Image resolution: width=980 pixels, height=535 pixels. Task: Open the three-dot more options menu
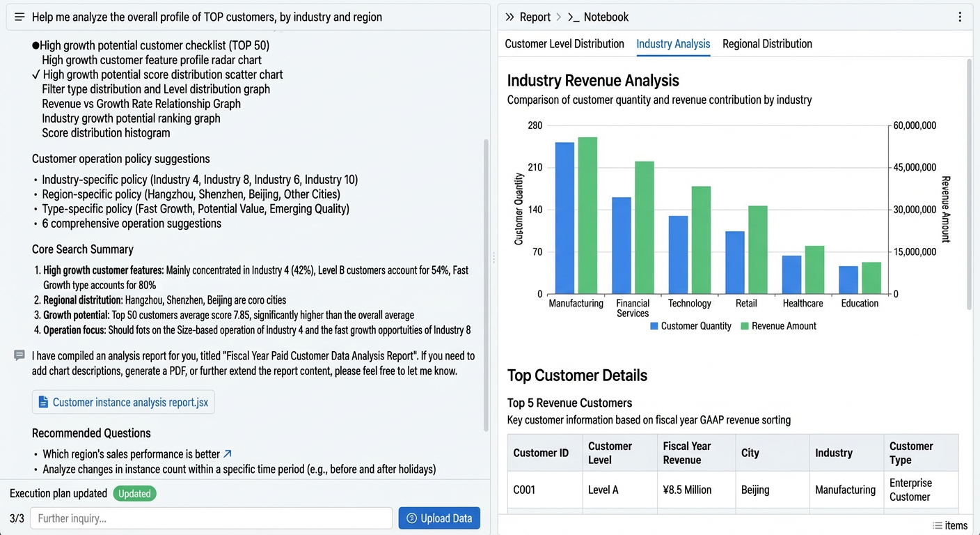click(961, 17)
